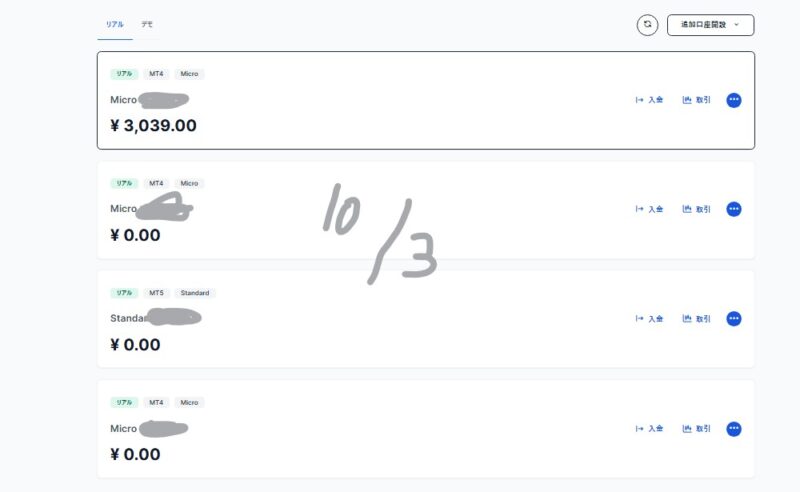Trade with the bottom Micro account
800x492 pixels.
(x=697, y=429)
